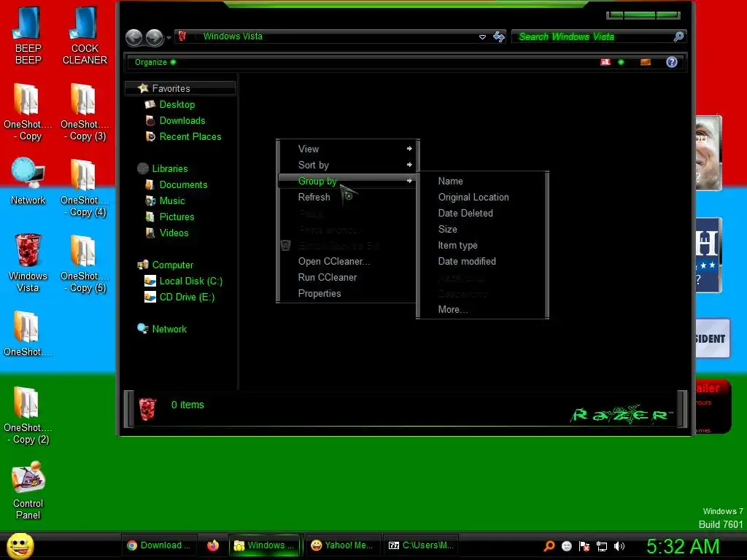Screen dimensions: 747x560
Task: Click the change view icon in toolbar
Action: (605, 62)
